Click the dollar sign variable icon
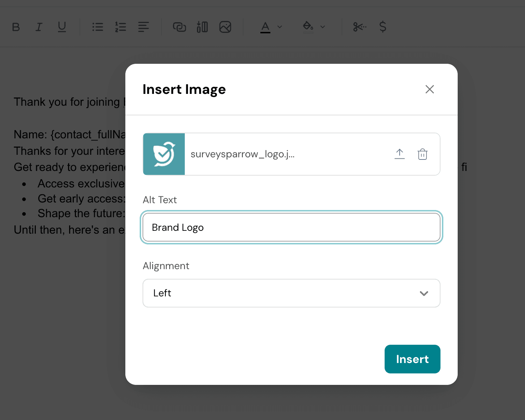 tap(382, 27)
